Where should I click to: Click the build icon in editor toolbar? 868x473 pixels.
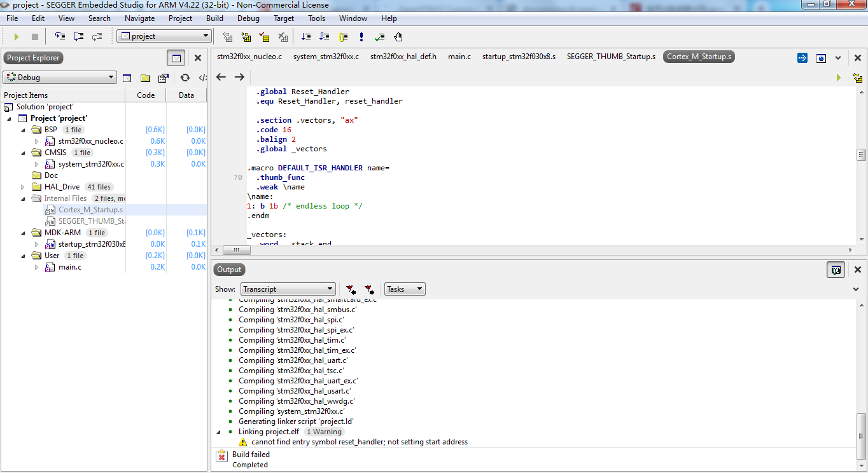click(x=857, y=77)
